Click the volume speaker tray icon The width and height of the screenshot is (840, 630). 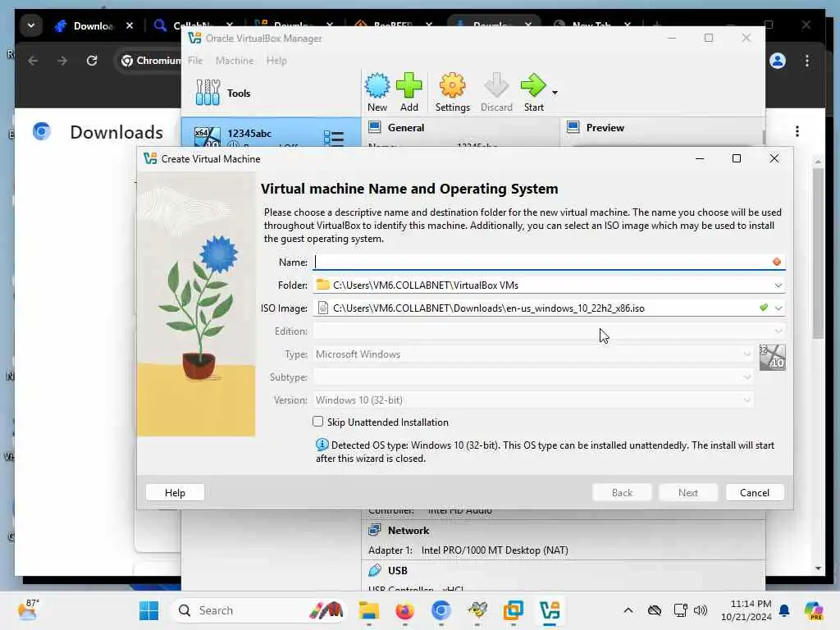700,610
